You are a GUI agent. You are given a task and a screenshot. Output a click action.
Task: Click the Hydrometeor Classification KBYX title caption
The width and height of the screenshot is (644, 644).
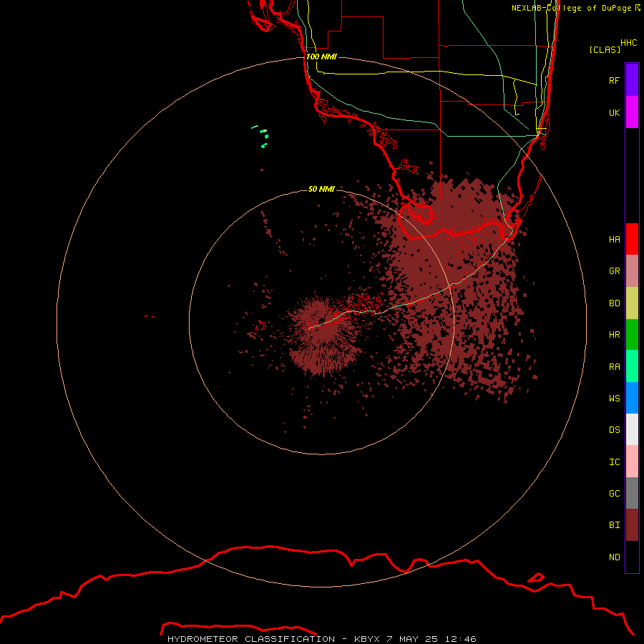[321, 639]
